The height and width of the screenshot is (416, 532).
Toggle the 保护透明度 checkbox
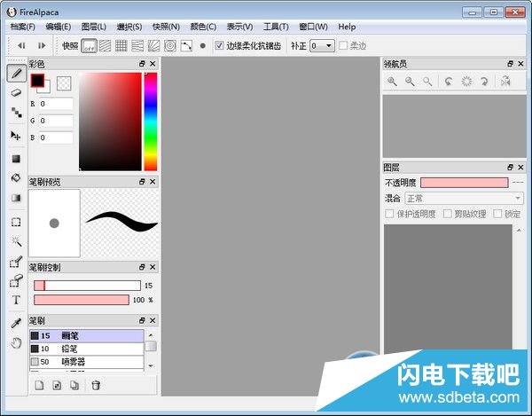click(x=389, y=214)
